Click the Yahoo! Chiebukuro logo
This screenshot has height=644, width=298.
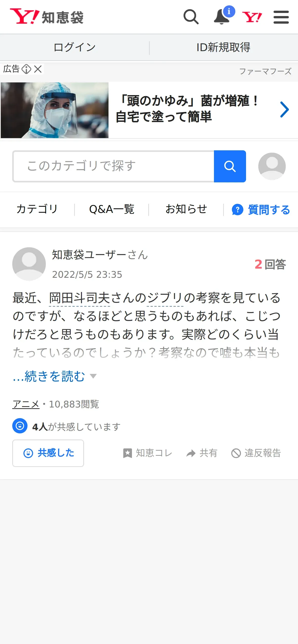(x=47, y=17)
